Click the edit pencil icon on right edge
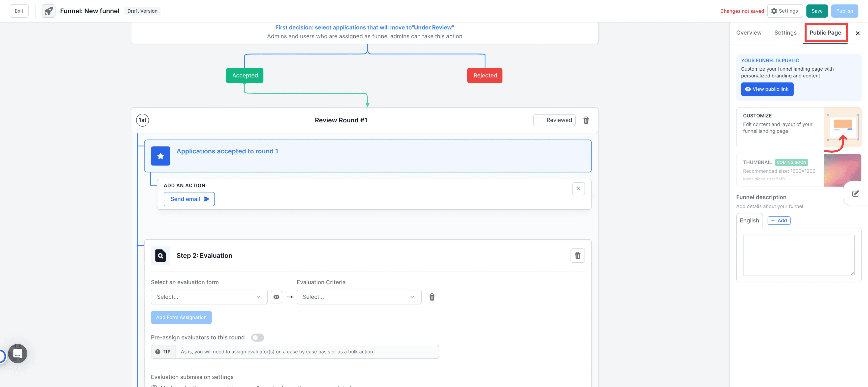The image size is (868, 387). (855, 193)
